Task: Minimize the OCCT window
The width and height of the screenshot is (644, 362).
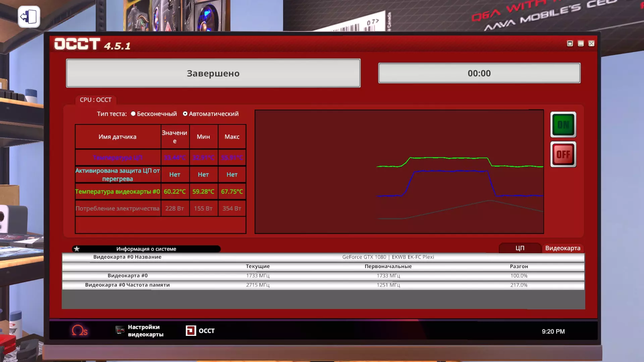Action: (581, 44)
